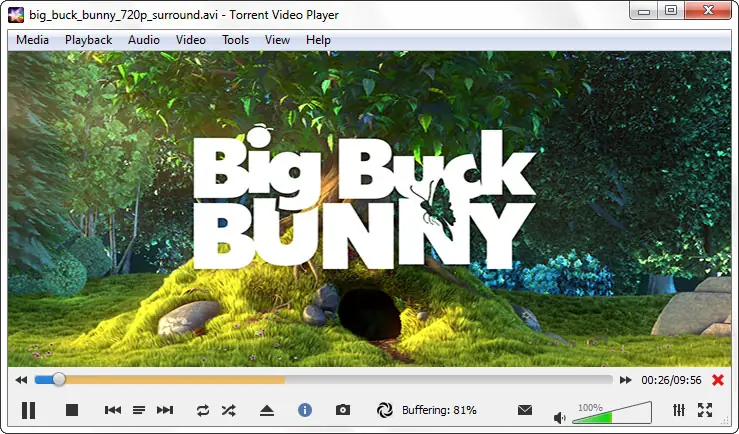Click the rewind double-arrow icon

21,380
